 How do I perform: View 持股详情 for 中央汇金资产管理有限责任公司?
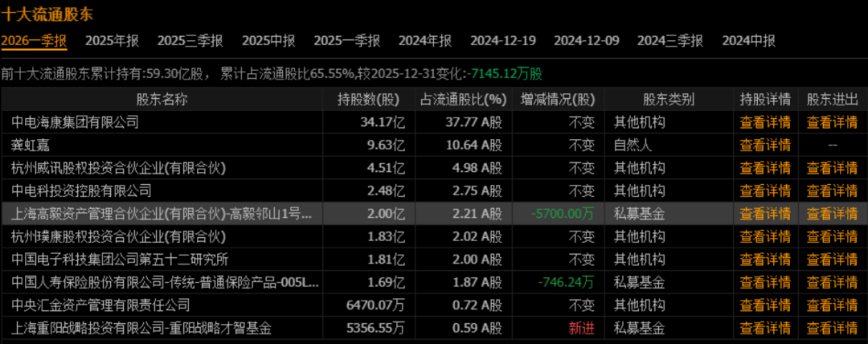(x=766, y=305)
